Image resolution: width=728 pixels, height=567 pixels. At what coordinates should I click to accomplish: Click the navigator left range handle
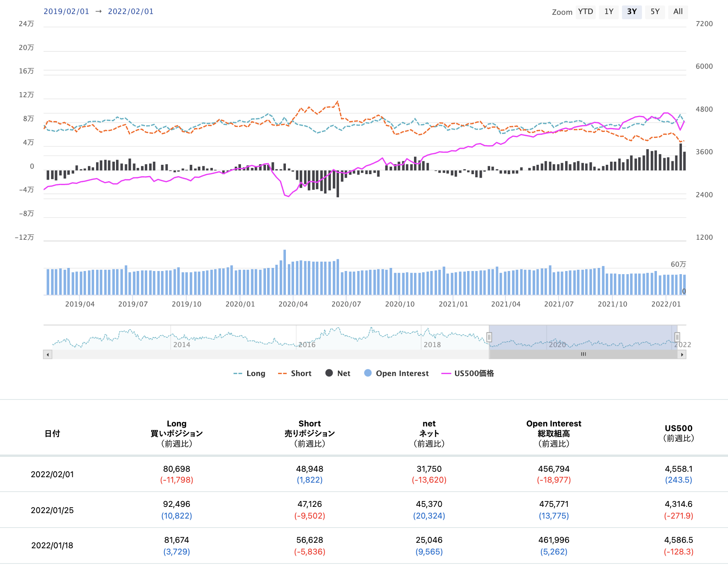[489, 337]
